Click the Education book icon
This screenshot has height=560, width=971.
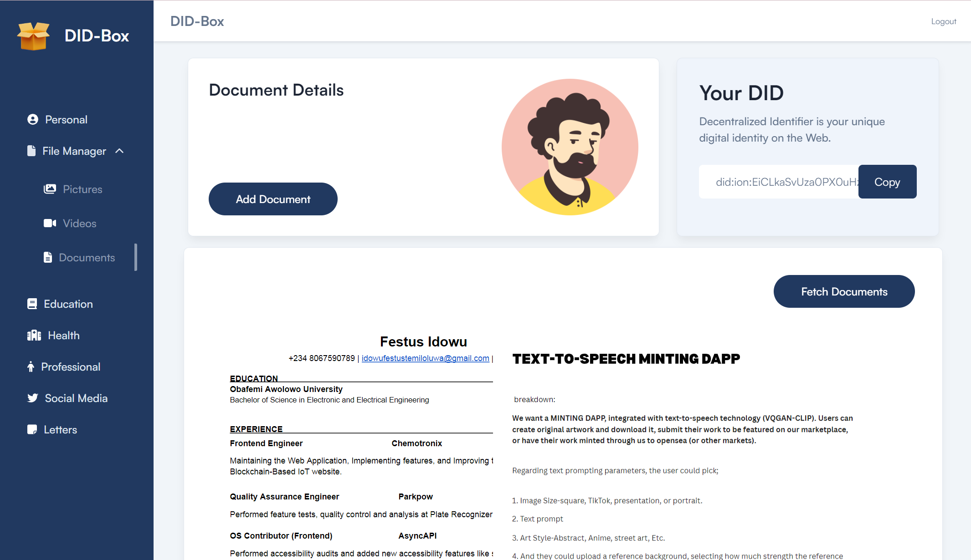32,304
